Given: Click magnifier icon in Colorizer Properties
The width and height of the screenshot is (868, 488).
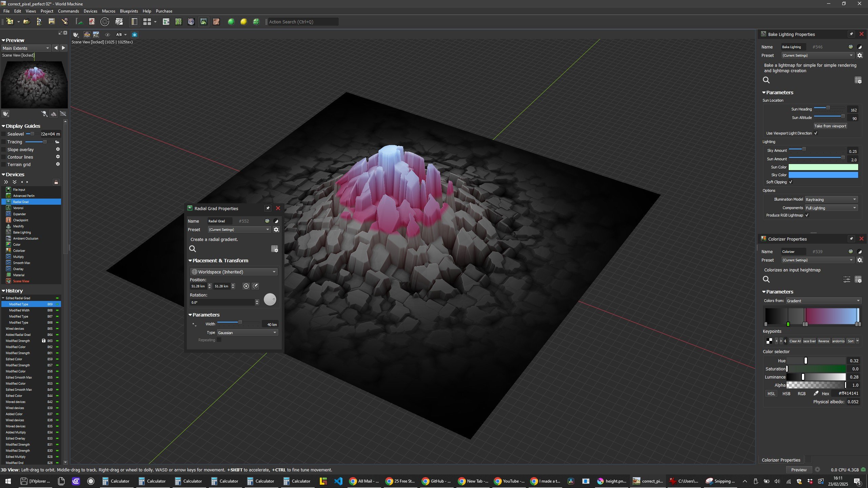Looking at the screenshot, I should coord(766,279).
